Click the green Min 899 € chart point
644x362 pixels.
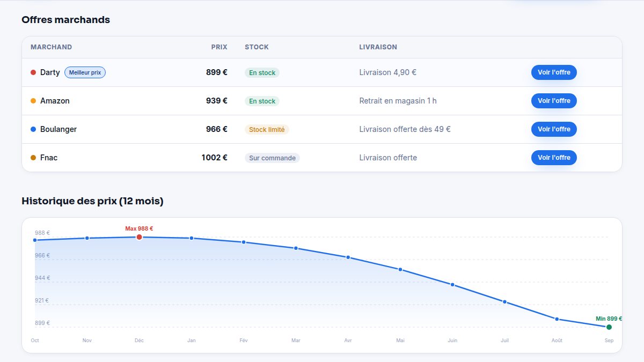tap(609, 327)
